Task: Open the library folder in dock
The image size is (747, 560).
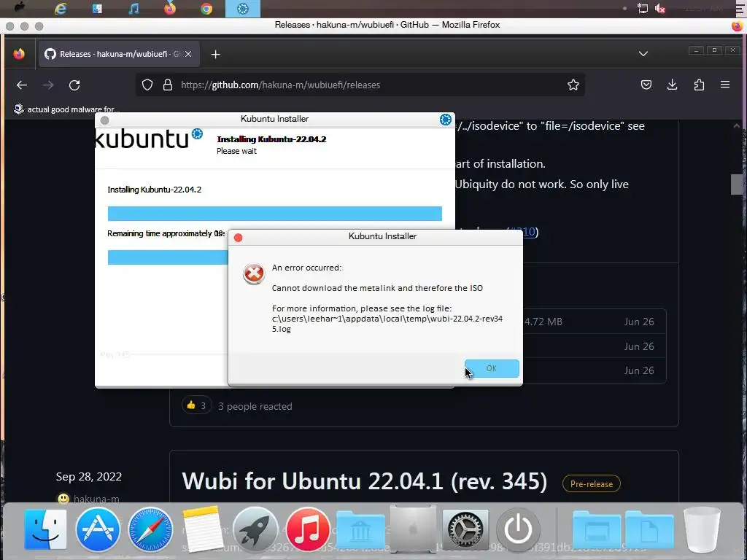Action: pyautogui.click(x=360, y=529)
